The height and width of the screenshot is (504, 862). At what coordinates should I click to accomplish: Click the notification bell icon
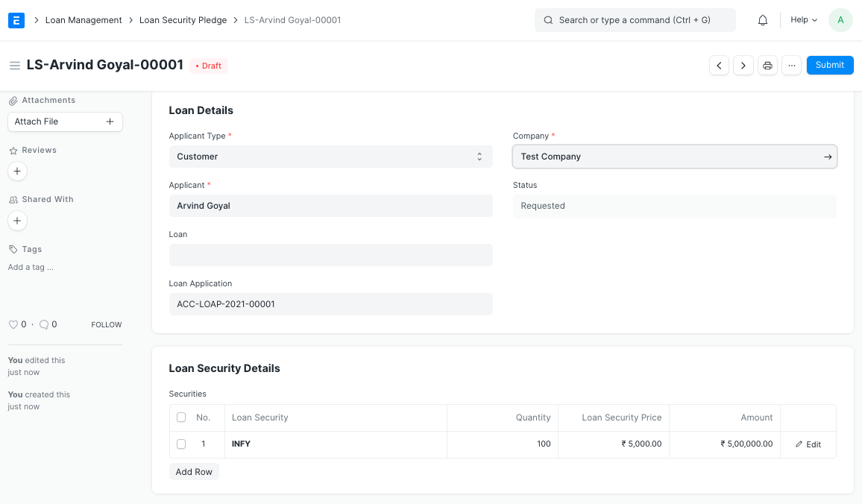[x=763, y=19]
